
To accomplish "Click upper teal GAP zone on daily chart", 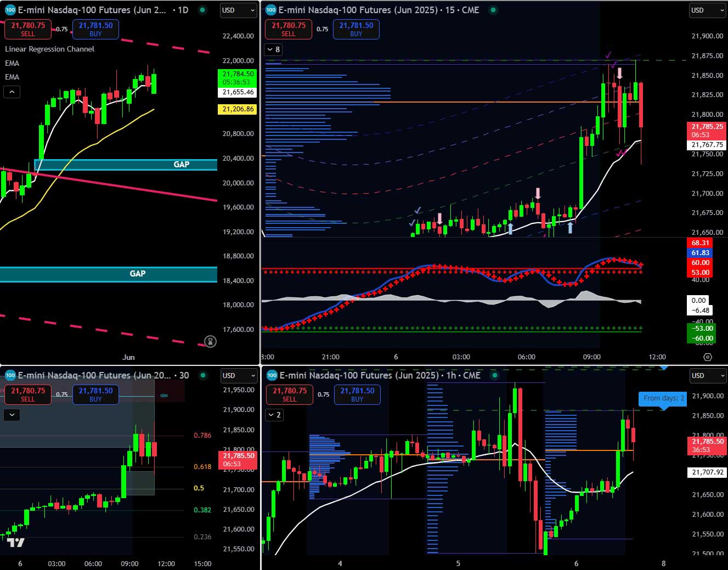I will 126,165.
